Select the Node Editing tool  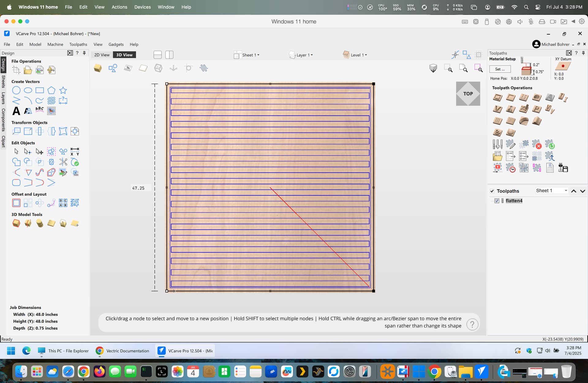tap(28, 151)
